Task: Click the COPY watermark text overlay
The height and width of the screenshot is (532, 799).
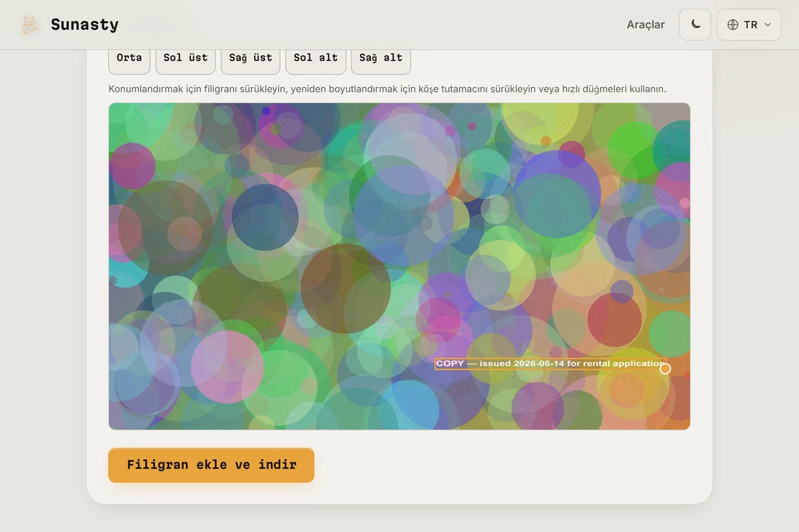Action: [549, 364]
